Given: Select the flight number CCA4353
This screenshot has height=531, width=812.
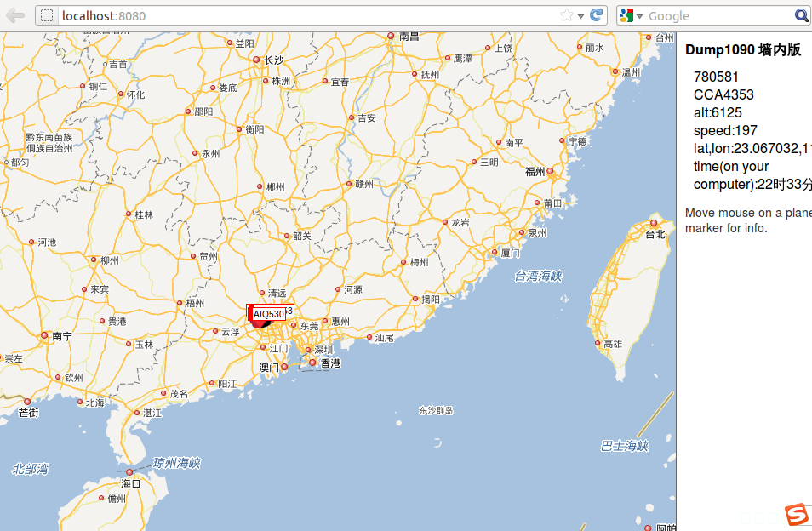Looking at the screenshot, I should 723,94.
